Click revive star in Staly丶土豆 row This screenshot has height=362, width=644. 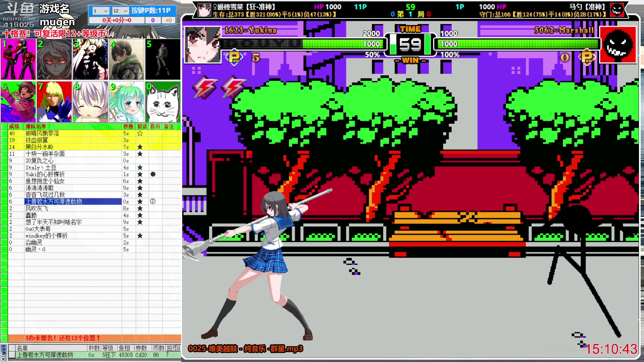[x=140, y=168]
